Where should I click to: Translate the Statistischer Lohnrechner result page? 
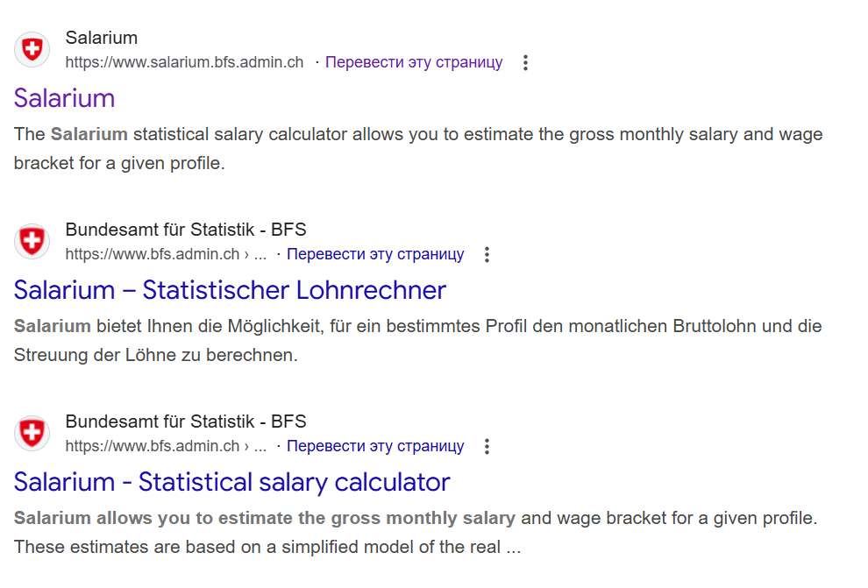375,254
